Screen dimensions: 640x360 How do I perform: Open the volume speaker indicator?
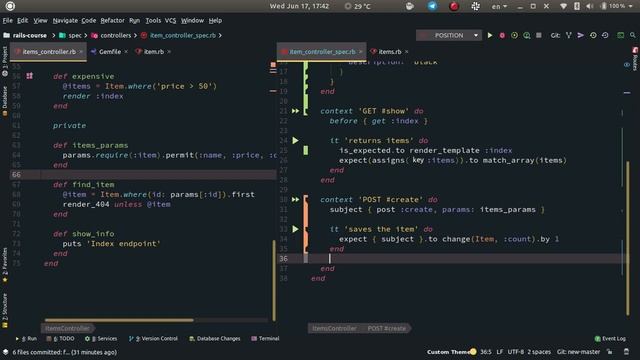[589, 6]
